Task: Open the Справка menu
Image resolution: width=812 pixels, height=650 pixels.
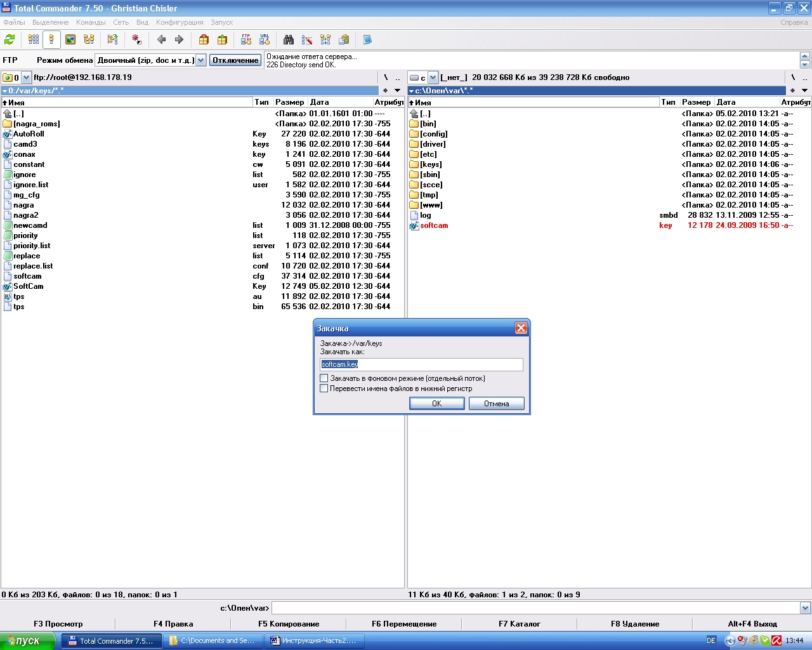Action: click(x=794, y=22)
